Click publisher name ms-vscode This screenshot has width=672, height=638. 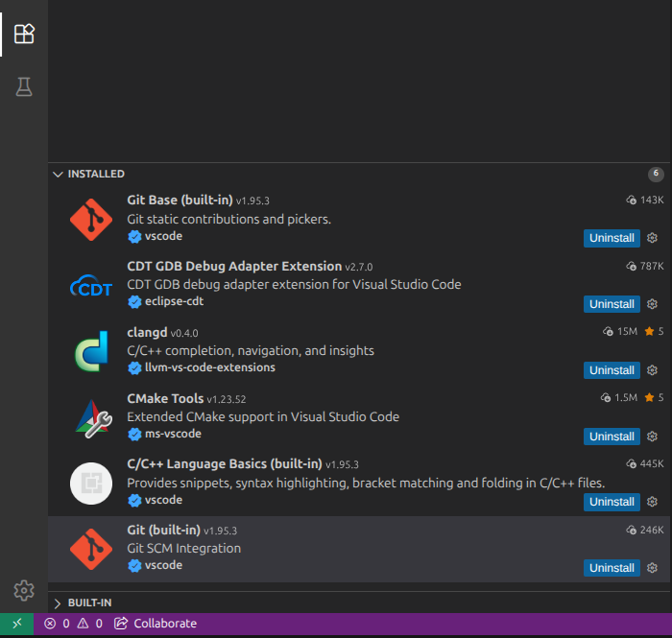click(173, 434)
